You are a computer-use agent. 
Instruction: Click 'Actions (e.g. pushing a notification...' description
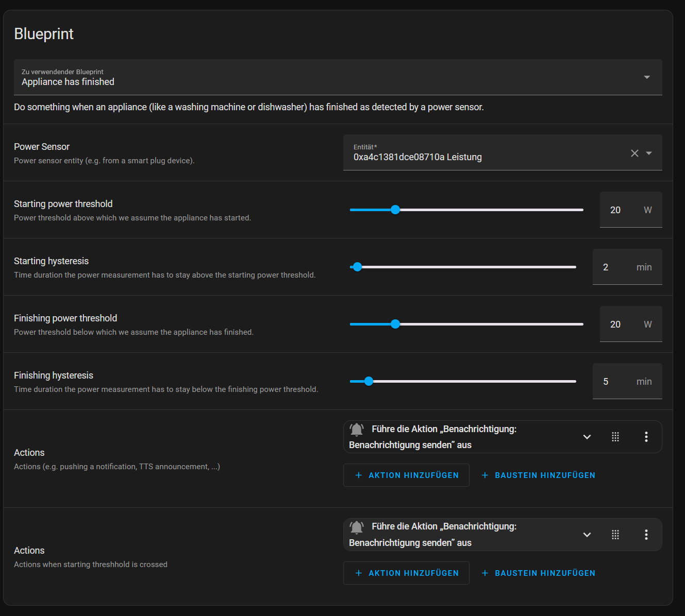click(x=117, y=467)
